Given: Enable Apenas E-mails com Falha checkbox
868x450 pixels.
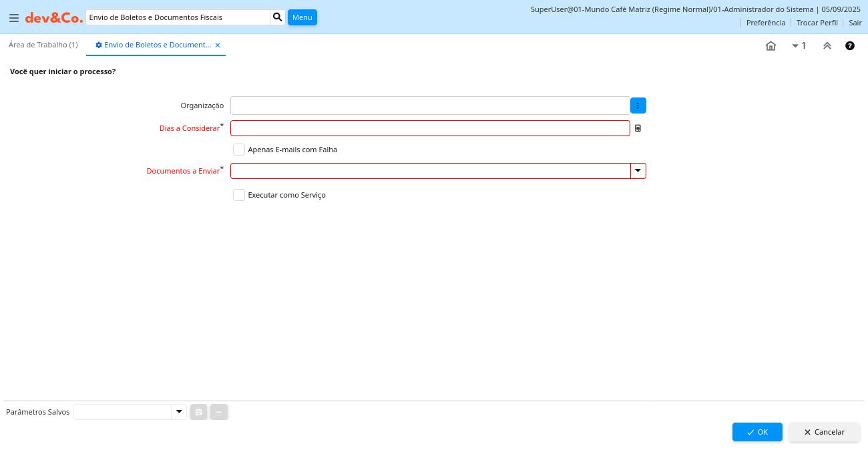Looking at the screenshot, I should (x=239, y=150).
